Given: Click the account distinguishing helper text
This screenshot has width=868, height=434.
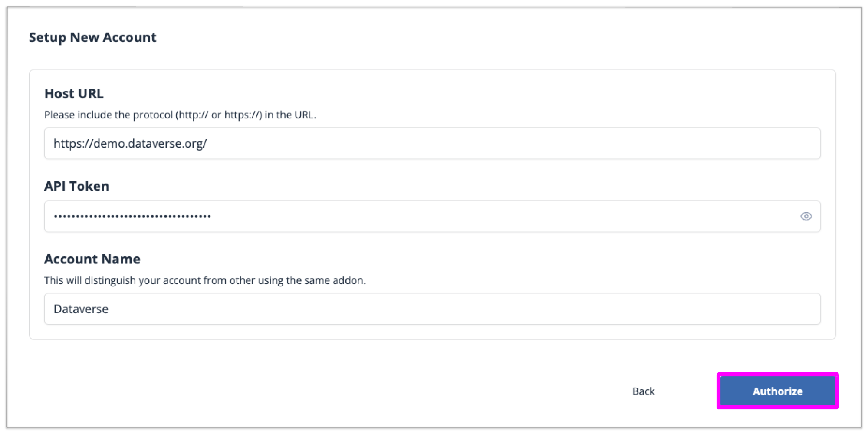Looking at the screenshot, I should pos(204,280).
